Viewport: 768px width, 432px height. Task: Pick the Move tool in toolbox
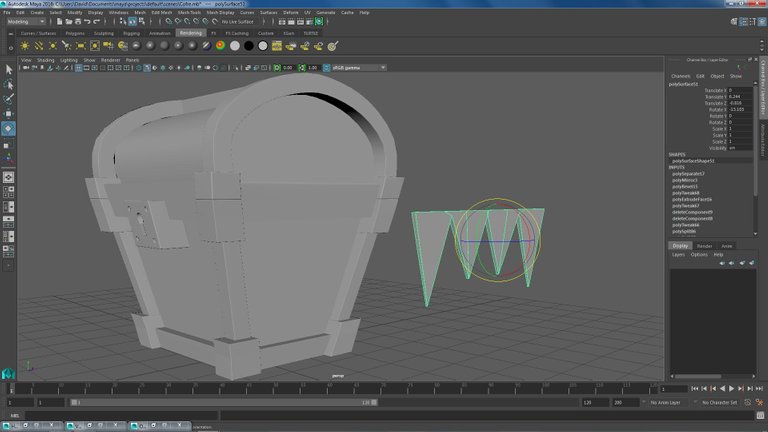8,114
